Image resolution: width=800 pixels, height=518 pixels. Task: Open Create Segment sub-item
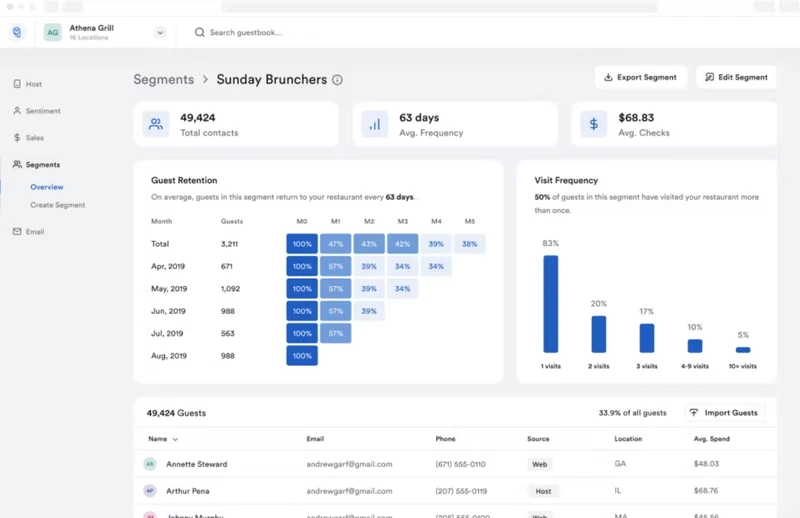click(58, 205)
